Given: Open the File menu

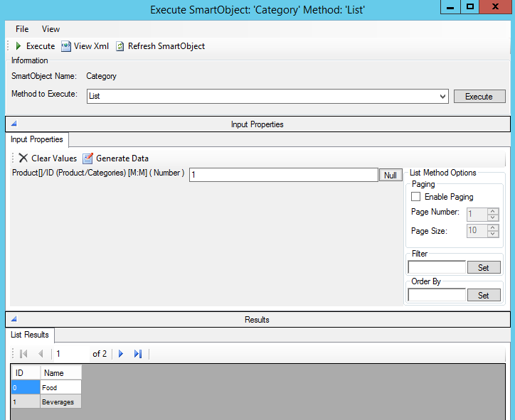Looking at the screenshot, I should click(x=22, y=29).
